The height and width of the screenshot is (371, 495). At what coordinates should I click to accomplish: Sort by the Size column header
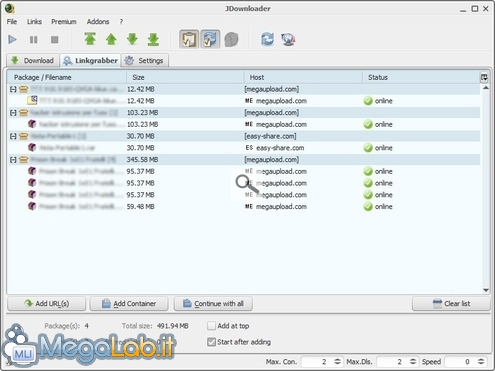(x=185, y=77)
